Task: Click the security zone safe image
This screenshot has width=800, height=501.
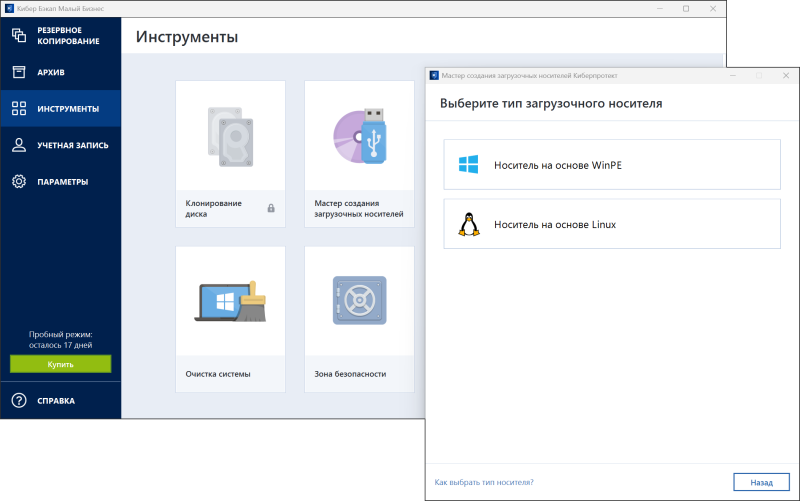Action: (x=359, y=301)
